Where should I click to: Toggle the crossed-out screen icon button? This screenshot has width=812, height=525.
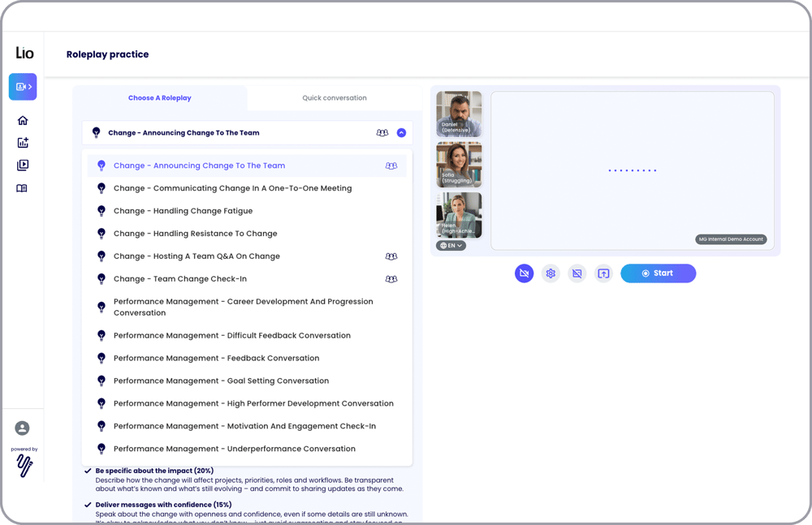pyautogui.click(x=577, y=273)
